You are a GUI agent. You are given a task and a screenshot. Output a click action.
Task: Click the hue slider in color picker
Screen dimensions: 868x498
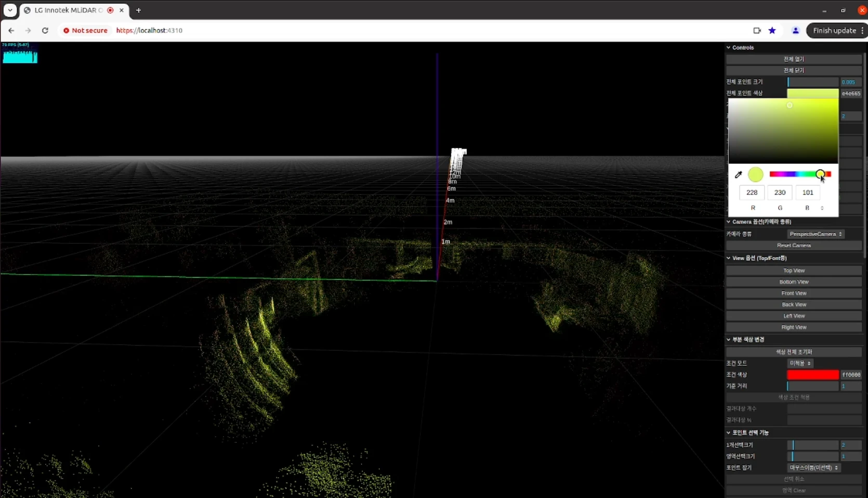pos(800,174)
